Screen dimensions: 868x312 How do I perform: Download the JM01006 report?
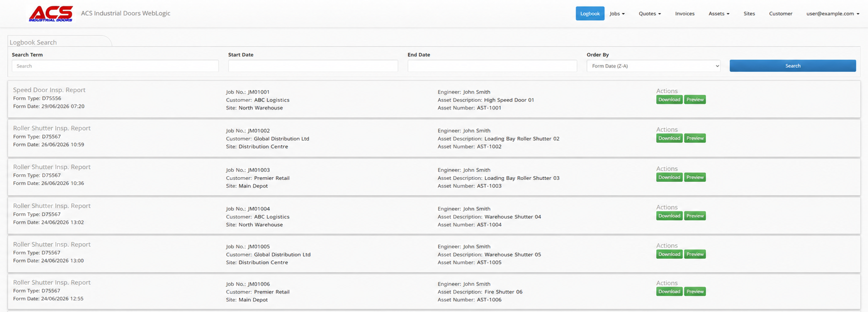tap(669, 291)
